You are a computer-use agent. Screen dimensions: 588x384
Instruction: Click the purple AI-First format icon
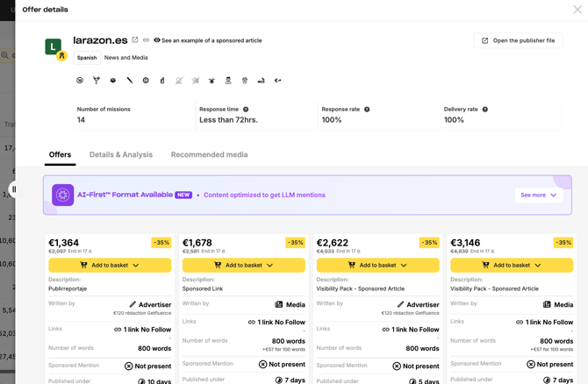click(x=62, y=195)
